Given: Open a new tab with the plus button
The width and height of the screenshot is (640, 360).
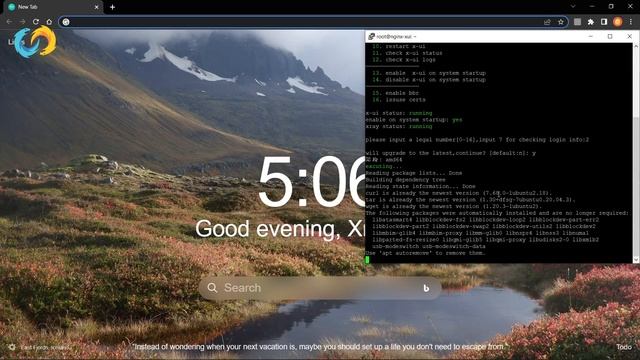Looking at the screenshot, I should tap(112, 7).
